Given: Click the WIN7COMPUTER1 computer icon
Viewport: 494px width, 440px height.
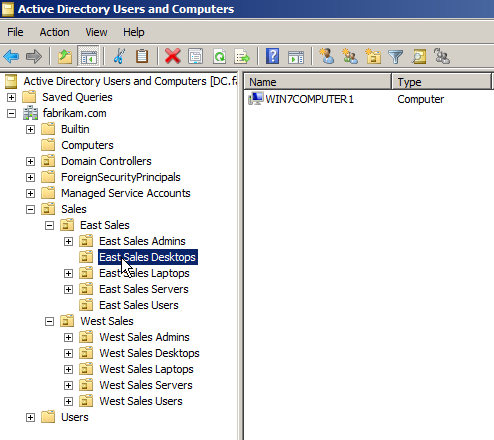Looking at the screenshot, I should tap(256, 99).
